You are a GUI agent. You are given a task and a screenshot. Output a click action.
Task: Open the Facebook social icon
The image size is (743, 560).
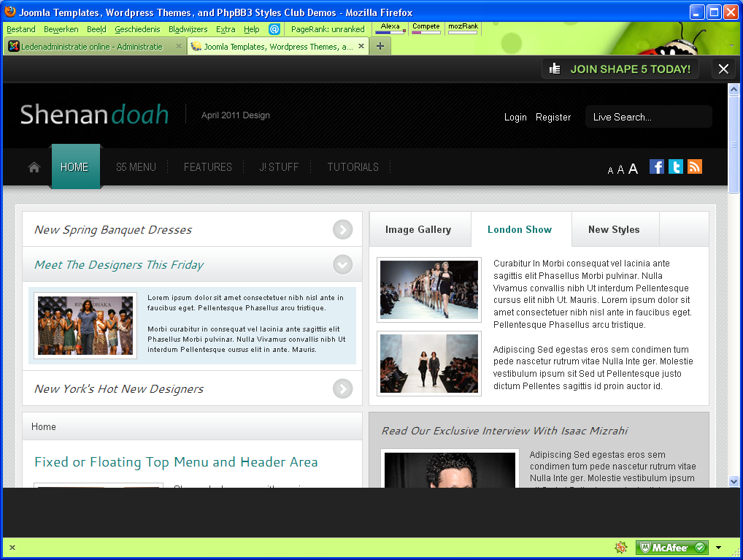tap(657, 167)
